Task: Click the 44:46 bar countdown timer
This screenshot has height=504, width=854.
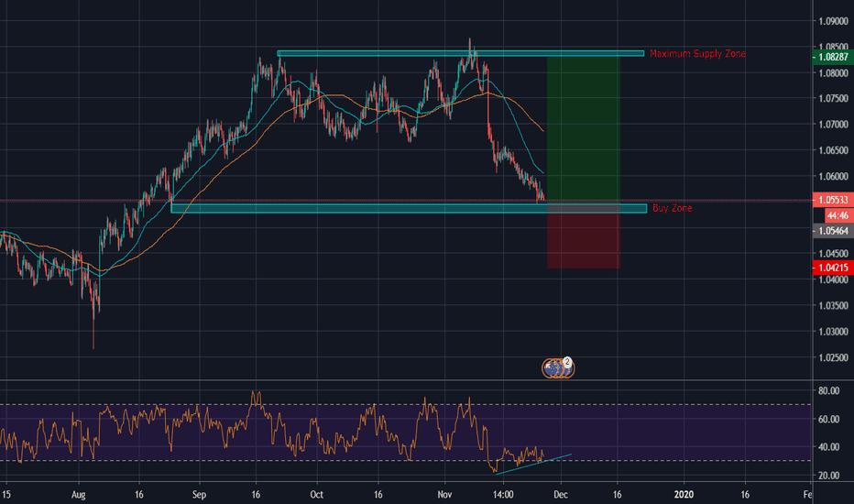Action: click(832, 215)
